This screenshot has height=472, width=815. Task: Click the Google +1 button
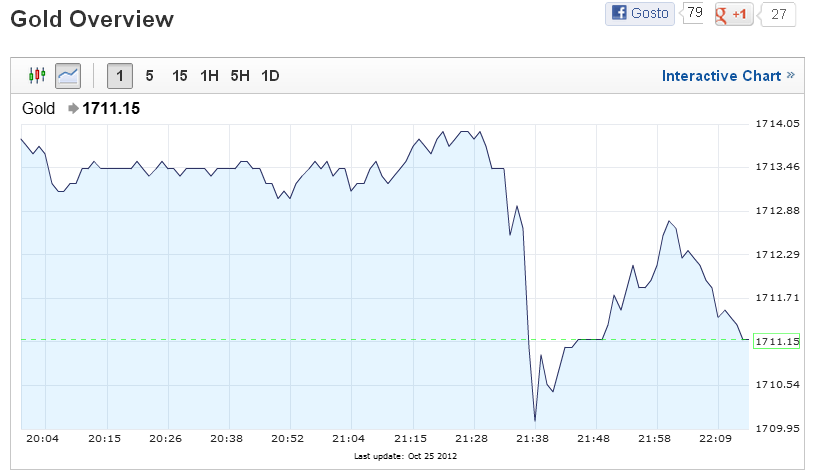pyautogui.click(x=733, y=14)
